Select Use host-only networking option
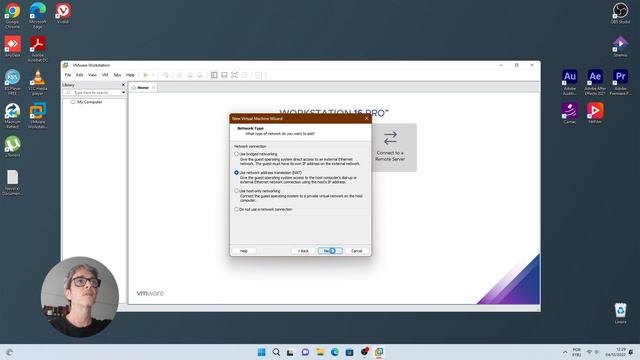This screenshot has width=640, height=360. (x=236, y=191)
